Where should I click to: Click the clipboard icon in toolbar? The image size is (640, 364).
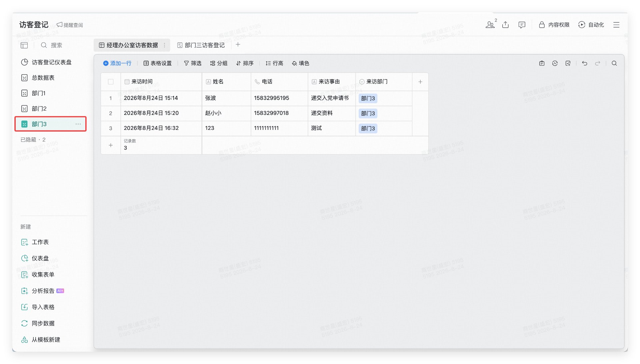coord(542,63)
